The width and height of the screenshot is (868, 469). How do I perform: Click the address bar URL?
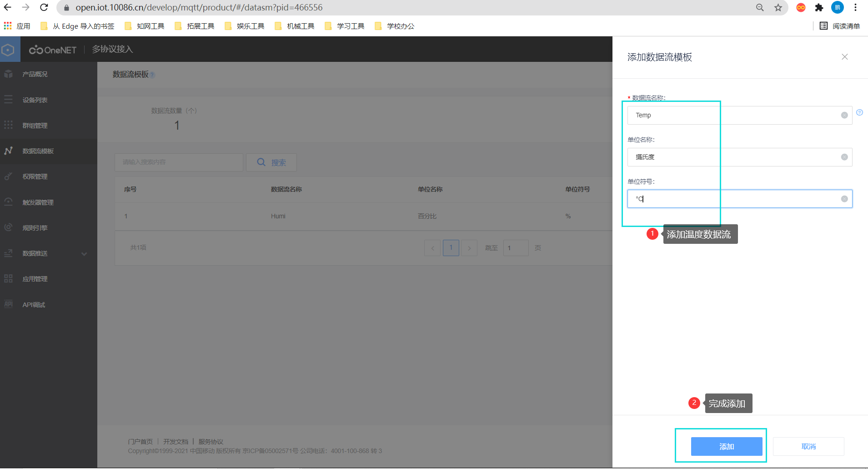click(199, 8)
